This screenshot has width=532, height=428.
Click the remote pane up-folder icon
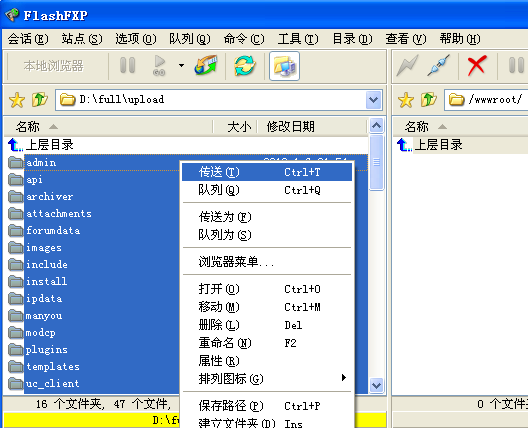(x=429, y=100)
